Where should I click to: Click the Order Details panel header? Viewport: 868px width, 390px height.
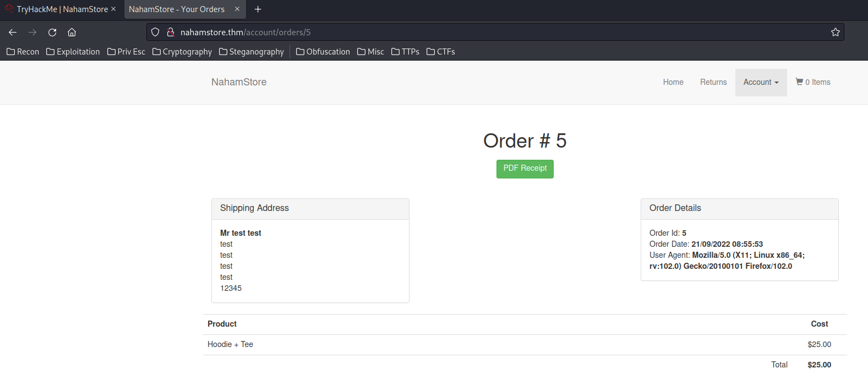740,209
